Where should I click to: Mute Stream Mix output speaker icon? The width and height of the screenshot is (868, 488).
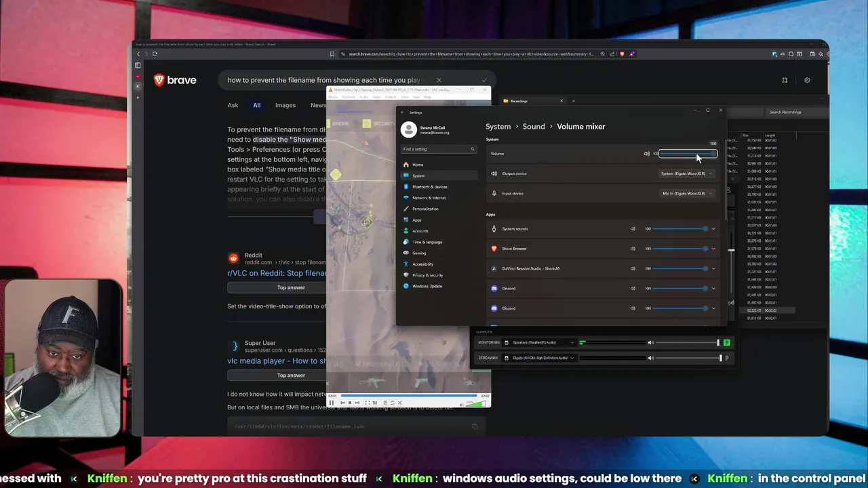(x=650, y=358)
